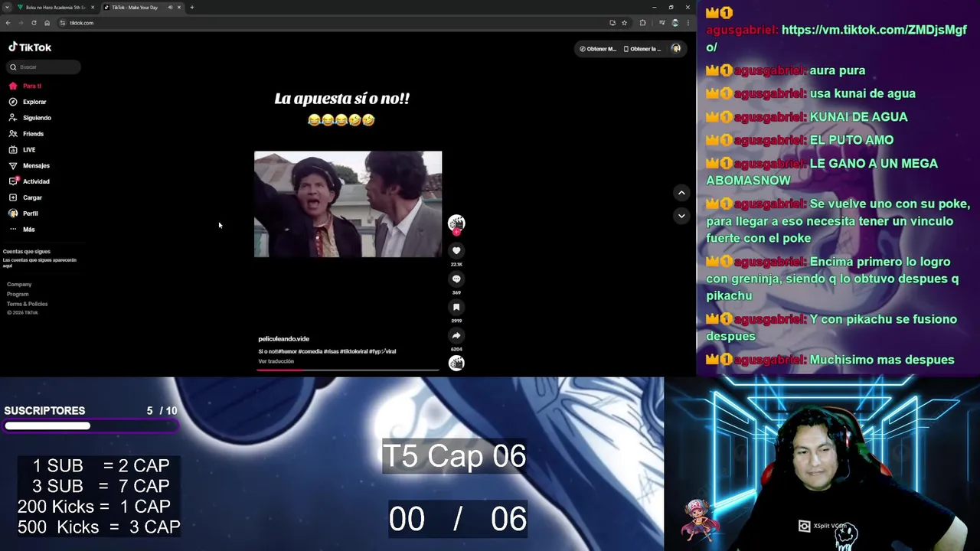Viewport: 980px width, 551px height.
Task: Reload the page
Action: 34,23
